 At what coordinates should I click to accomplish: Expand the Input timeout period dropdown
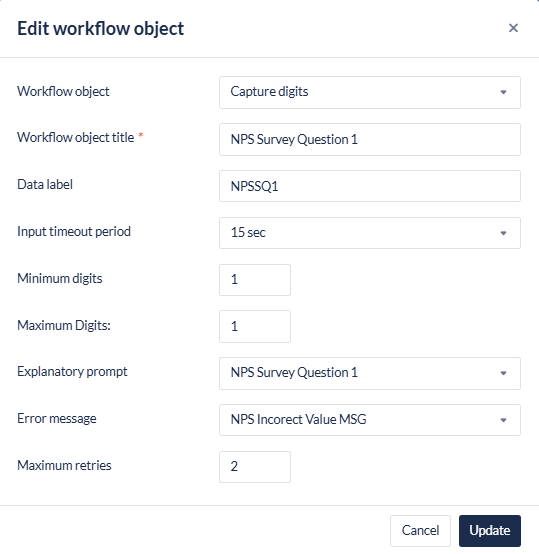pos(370,233)
